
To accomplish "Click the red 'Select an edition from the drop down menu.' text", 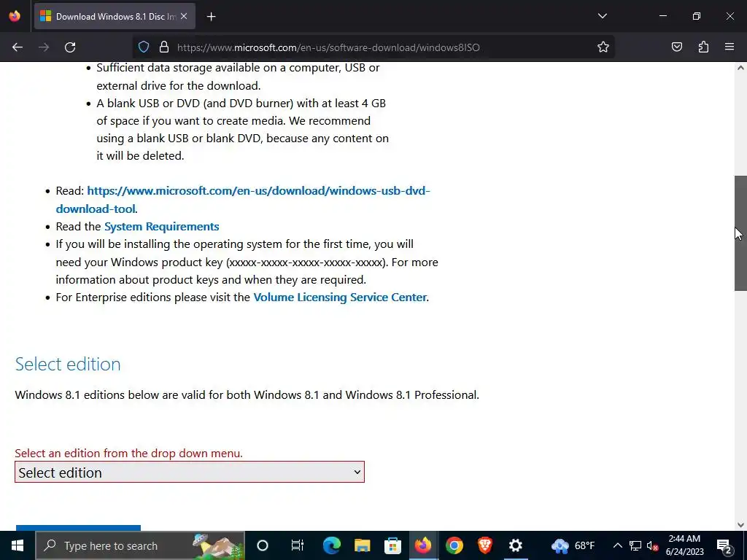I will pyautogui.click(x=128, y=454).
